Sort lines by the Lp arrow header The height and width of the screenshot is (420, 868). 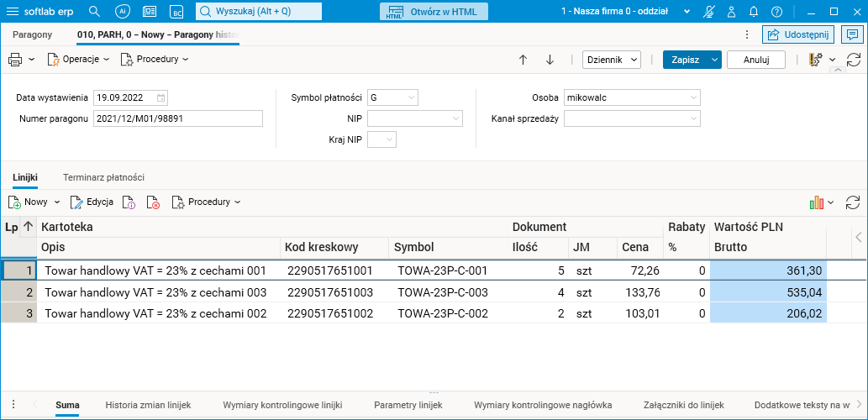click(28, 227)
